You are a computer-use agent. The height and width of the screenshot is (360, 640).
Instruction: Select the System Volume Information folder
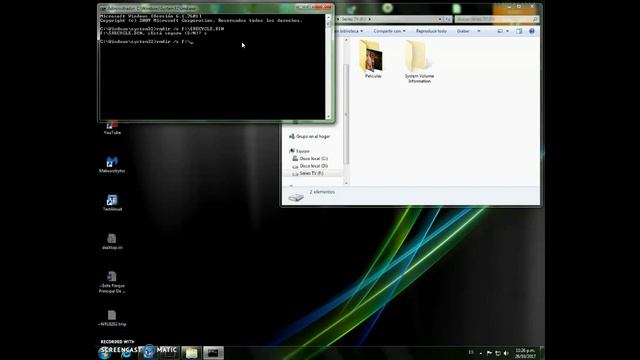pos(419,62)
